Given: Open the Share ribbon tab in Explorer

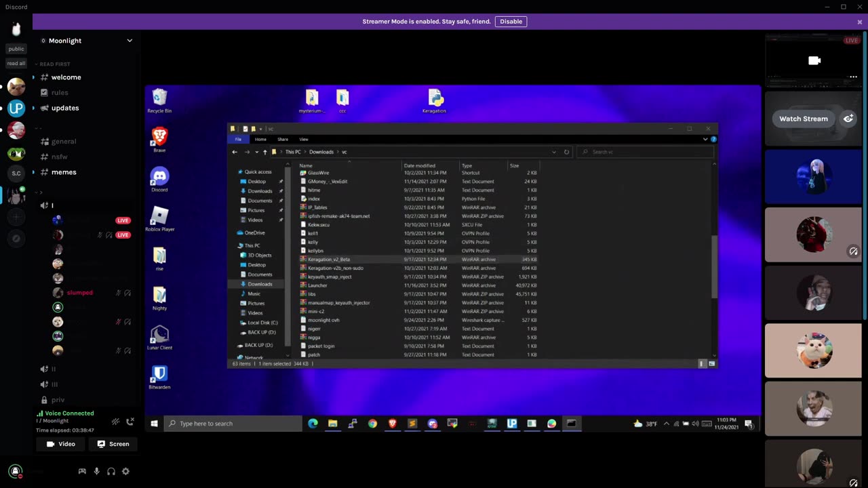Looking at the screenshot, I should coord(283,139).
